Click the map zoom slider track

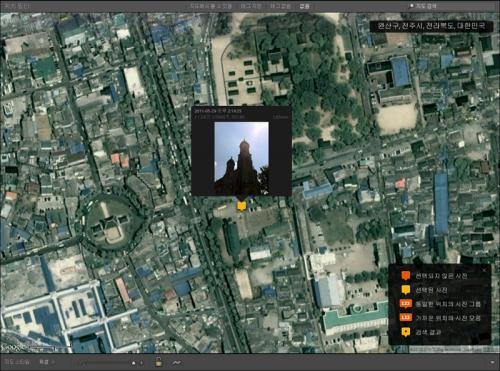click(x=107, y=362)
